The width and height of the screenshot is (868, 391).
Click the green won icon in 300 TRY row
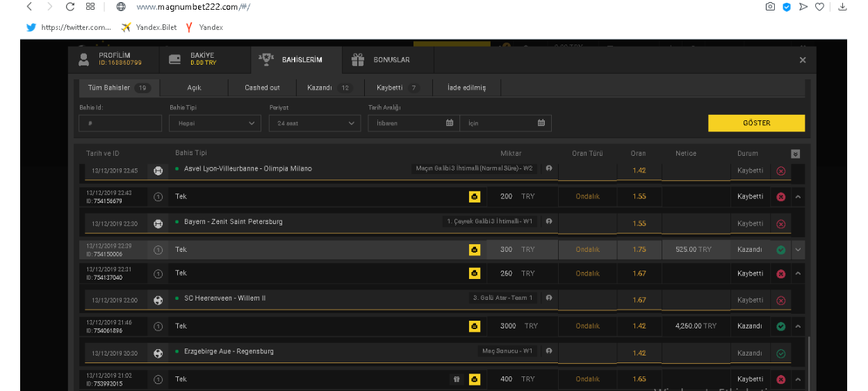[780, 250]
